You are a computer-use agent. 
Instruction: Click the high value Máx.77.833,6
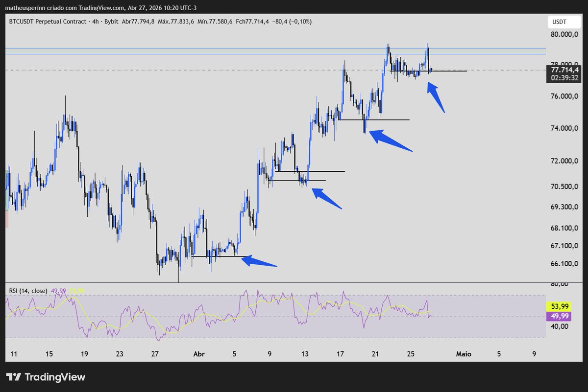pos(176,22)
